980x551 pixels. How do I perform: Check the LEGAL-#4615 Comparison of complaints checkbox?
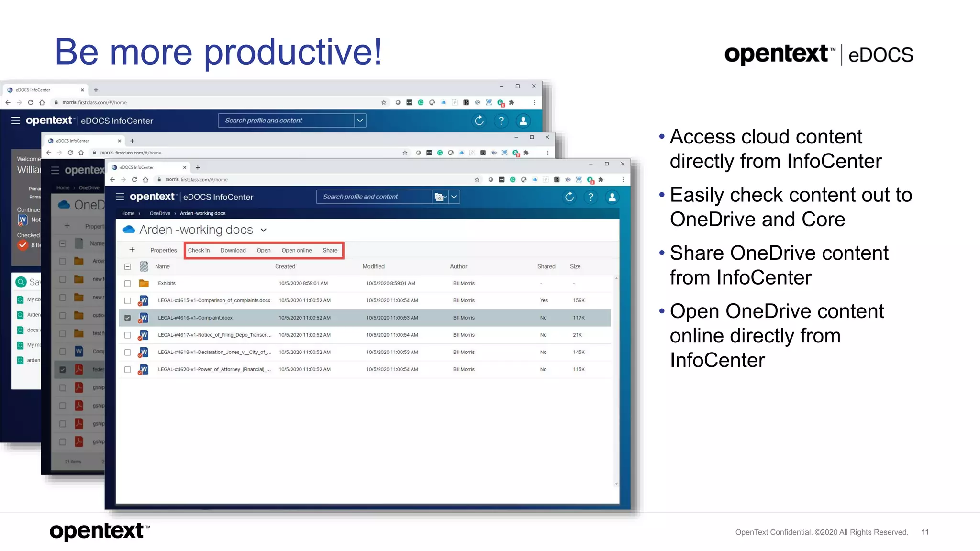(x=128, y=301)
